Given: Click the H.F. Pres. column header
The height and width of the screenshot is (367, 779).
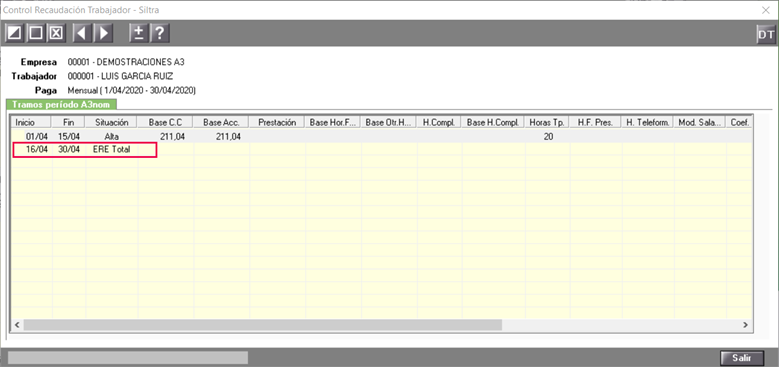Looking at the screenshot, I should point(595,122).
